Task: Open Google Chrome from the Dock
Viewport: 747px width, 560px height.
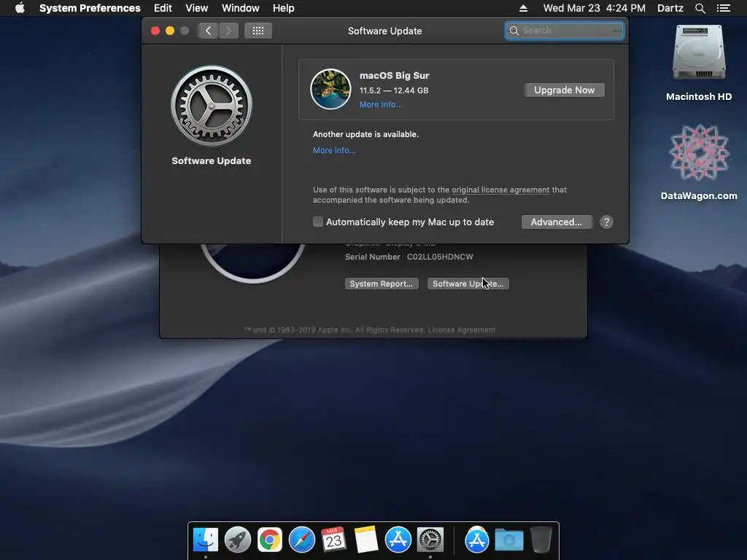Action: click(x=270, y=540)
